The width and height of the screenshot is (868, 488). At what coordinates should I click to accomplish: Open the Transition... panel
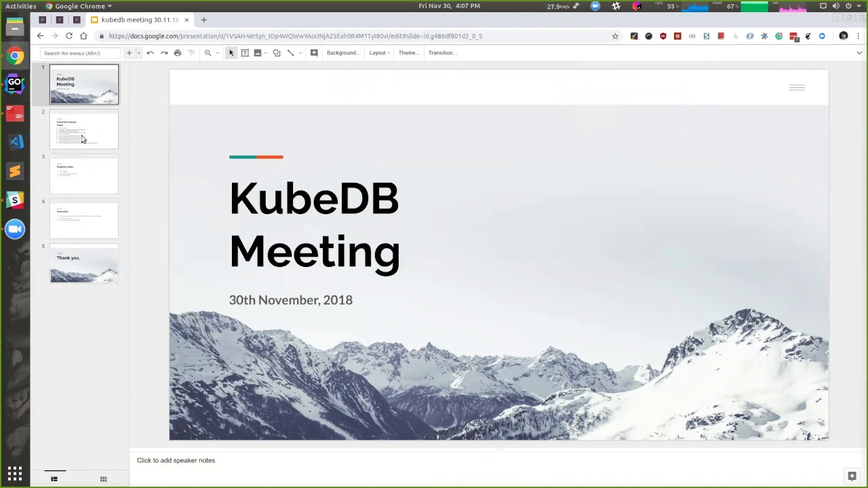[x=443, y=53]
